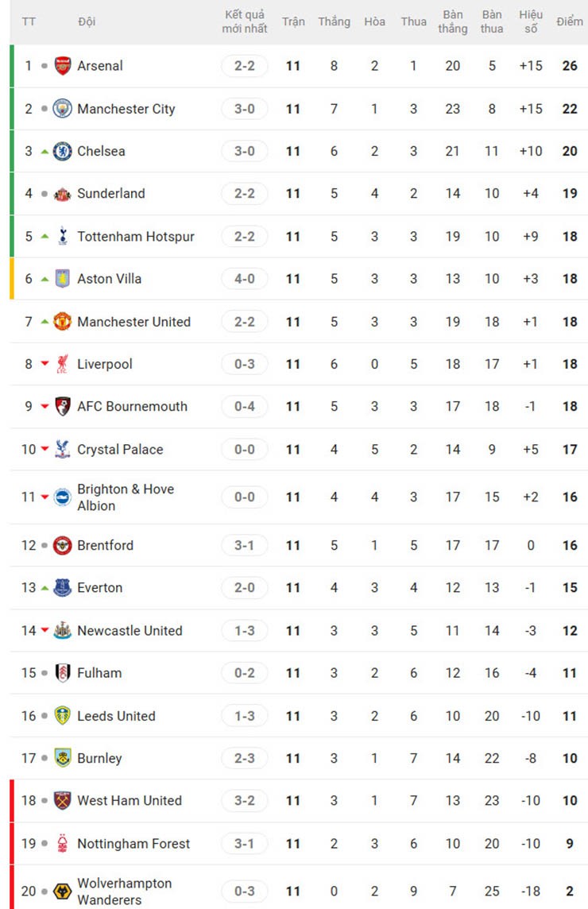588x909 pixels.
Task: Open the AFC Bournemouth team link
Action: (132, 406)
